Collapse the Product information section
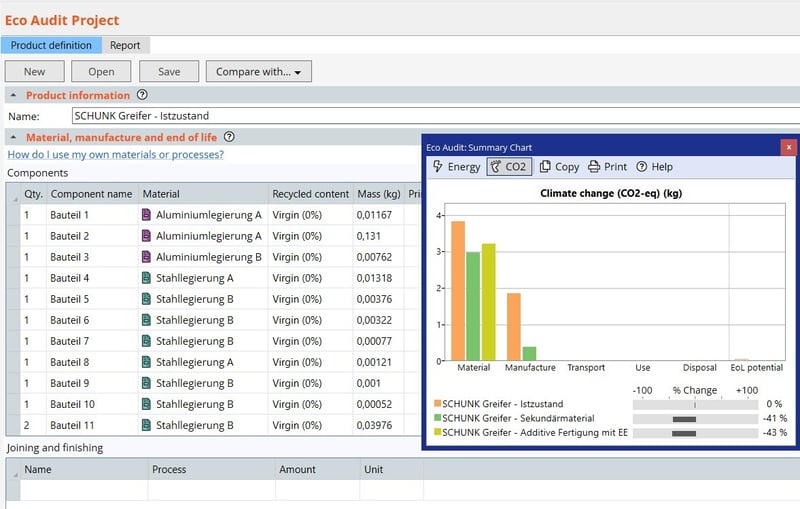This screenshot has height=509, width=800. [x=13, y=96]
